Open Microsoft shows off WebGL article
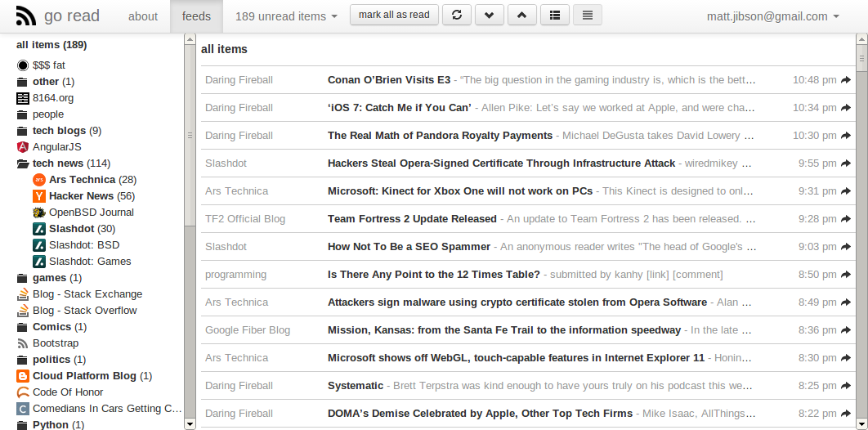 pos(516,357)
